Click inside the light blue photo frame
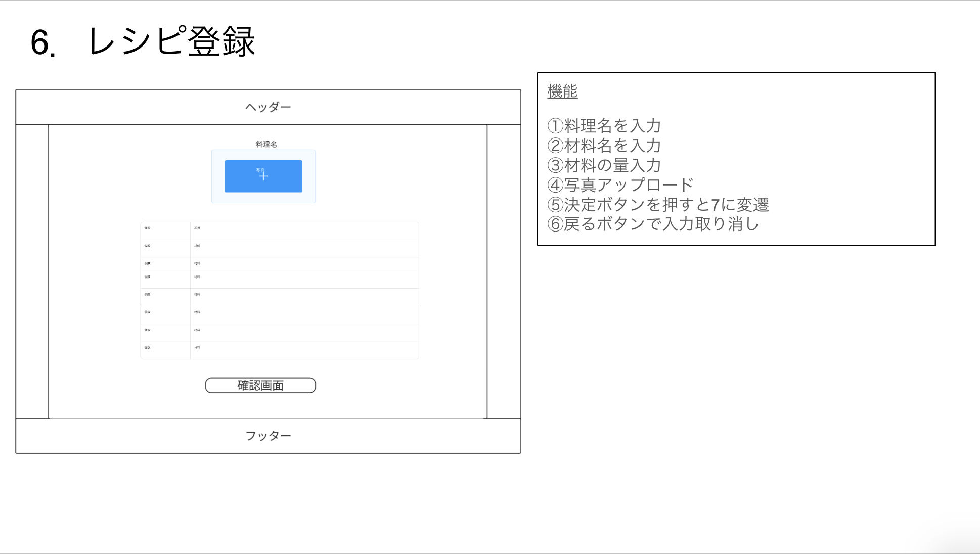Viewport: 980px width, 554px height. pyautogui.click(x=263, y=176)
